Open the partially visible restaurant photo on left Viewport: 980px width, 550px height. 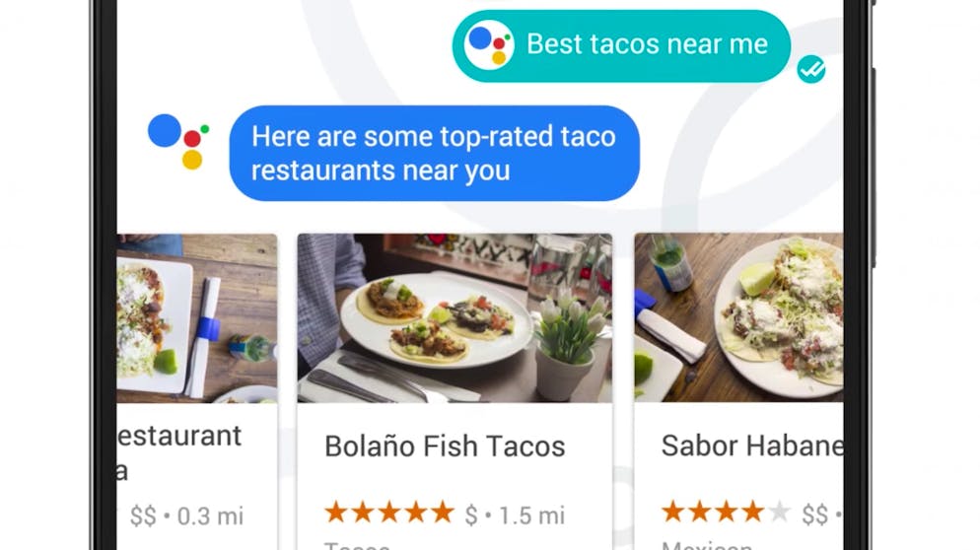[197, 318]
